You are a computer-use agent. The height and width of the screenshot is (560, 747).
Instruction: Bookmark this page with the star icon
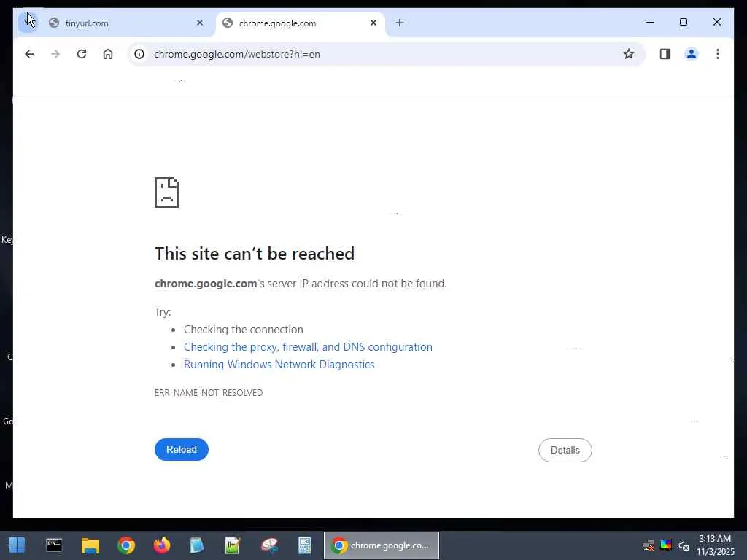point(629,54)
